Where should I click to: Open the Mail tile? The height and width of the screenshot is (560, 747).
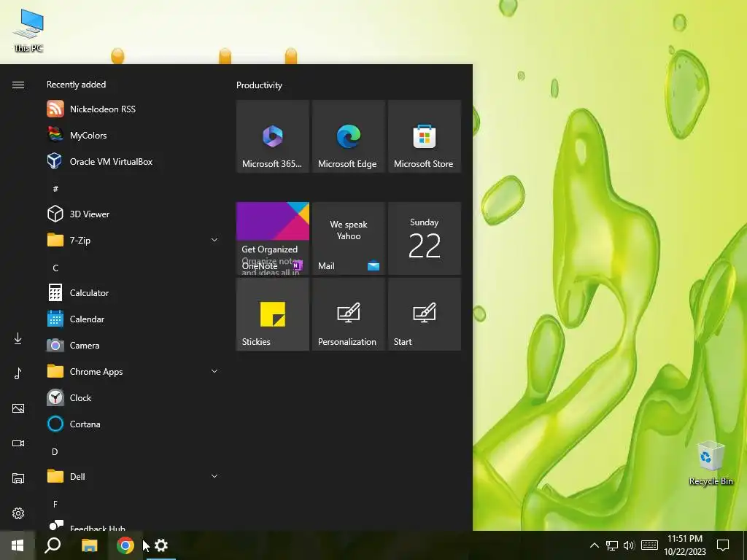tap(349, 238)
